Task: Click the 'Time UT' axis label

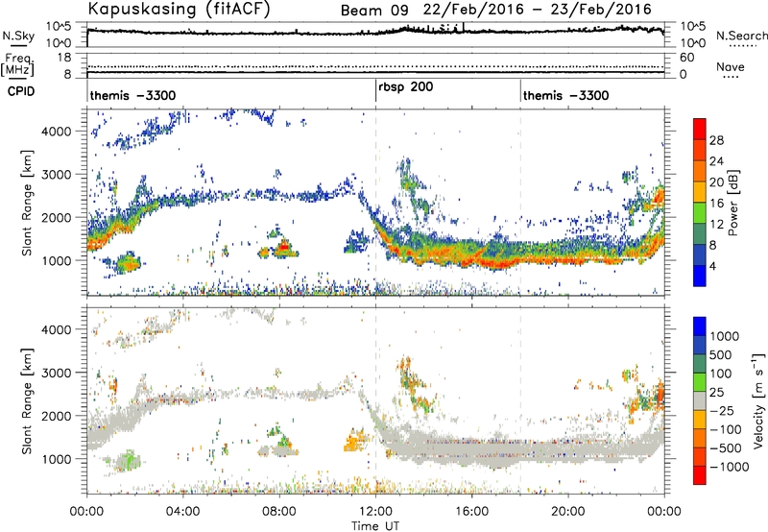Action: 375,526
